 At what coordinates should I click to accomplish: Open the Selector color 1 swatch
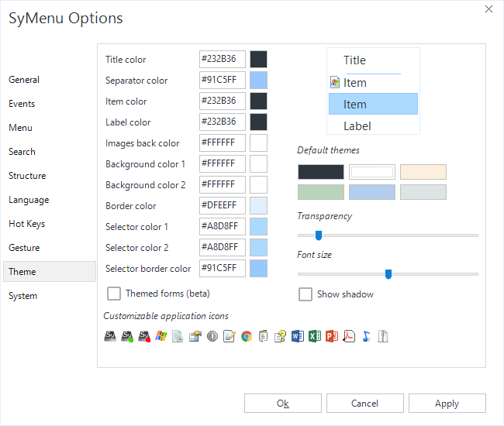pyautogui.click(x=258, y=226)
